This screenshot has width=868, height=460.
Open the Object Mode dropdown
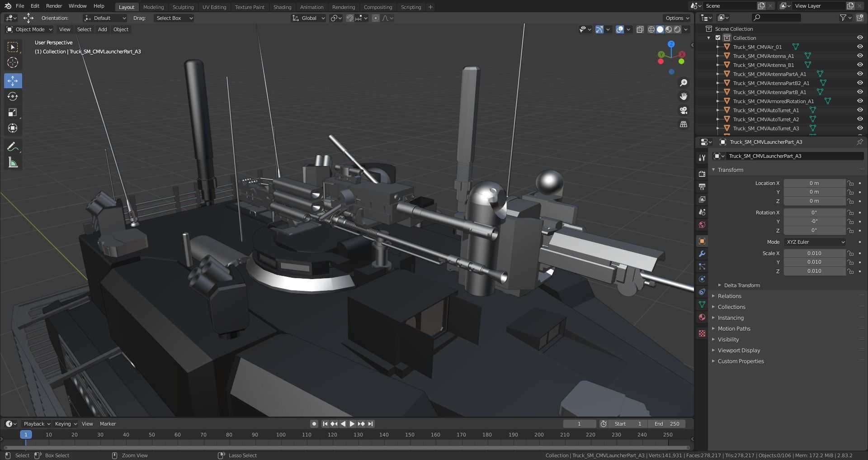(29, 29)
